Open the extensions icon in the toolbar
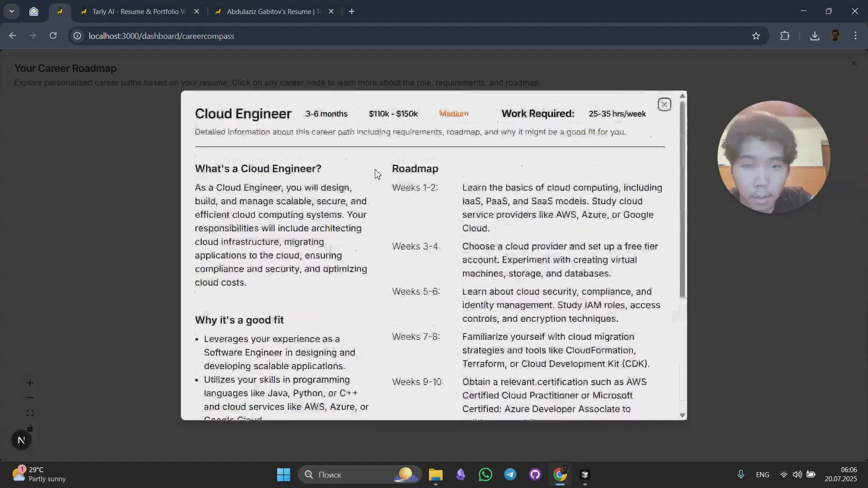This screenshot has width=868, height=488. [x=785, y=36]
